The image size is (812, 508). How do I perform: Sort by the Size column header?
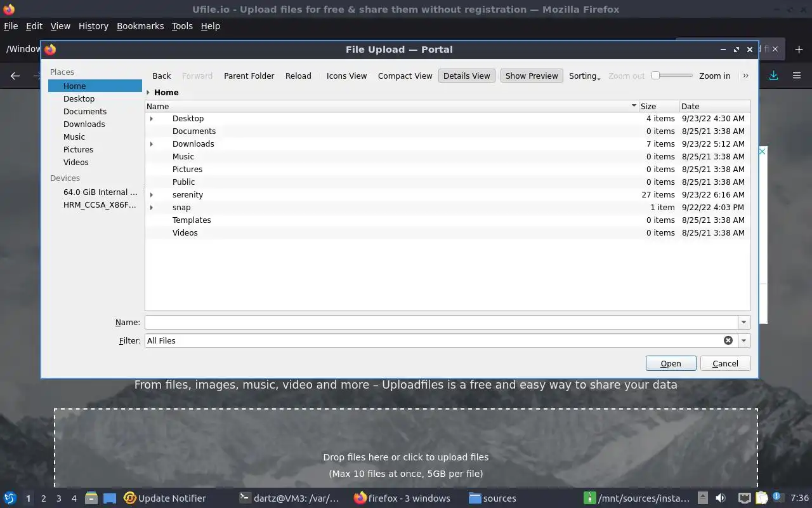659,106
